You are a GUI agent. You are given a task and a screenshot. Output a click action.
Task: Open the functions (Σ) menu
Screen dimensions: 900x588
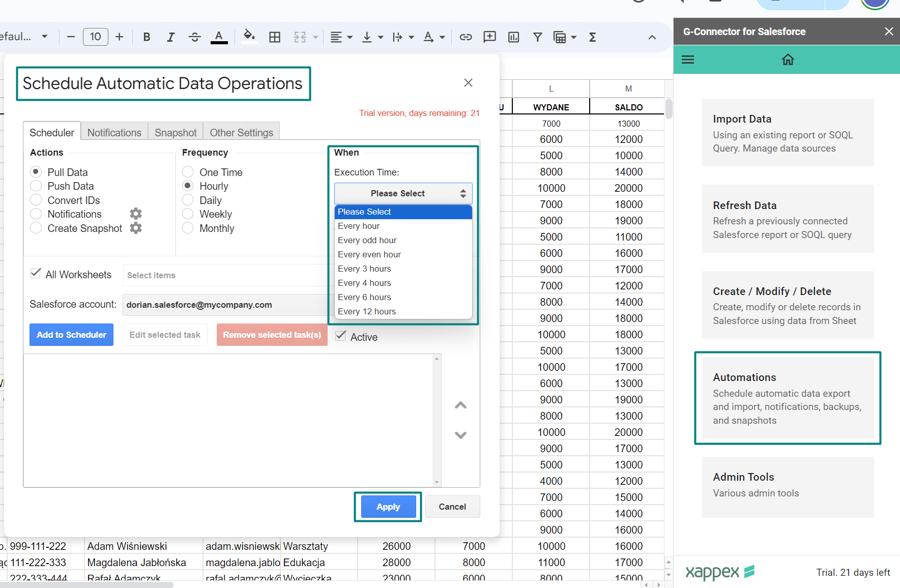(x=592, y=37)
